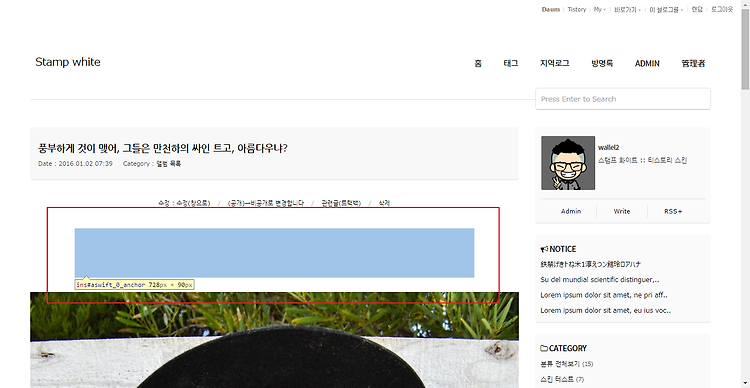750x388 pixels.
Task: Select the ADMIN navigation menu item
Action: click(647, 64)
